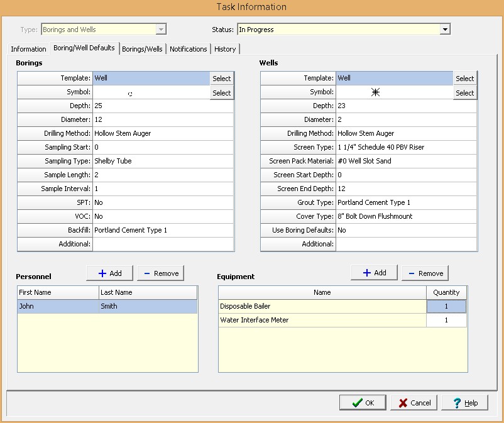
Task: Click the Borings circle symbol icon
Action: [130, 94]
